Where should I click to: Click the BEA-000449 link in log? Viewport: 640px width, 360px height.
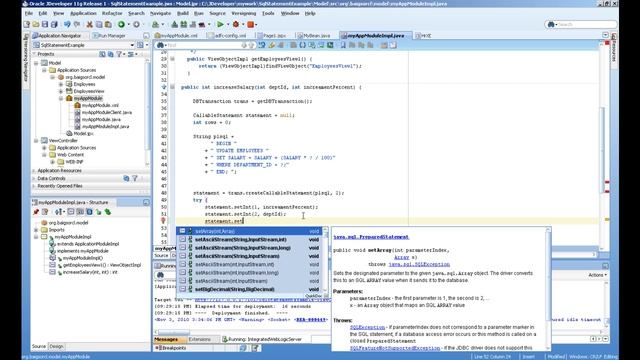click(311, 320)
